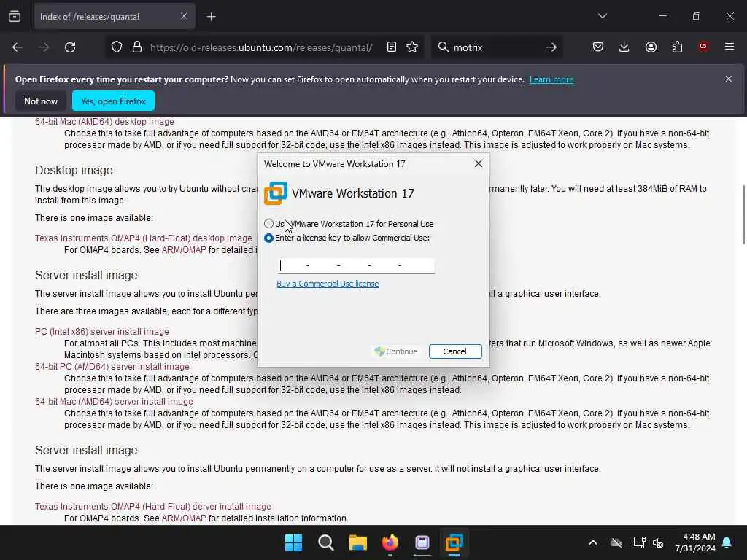Click the Continue button in VMware dialog
The image size is (747, 560).
[x=396, y=351]
